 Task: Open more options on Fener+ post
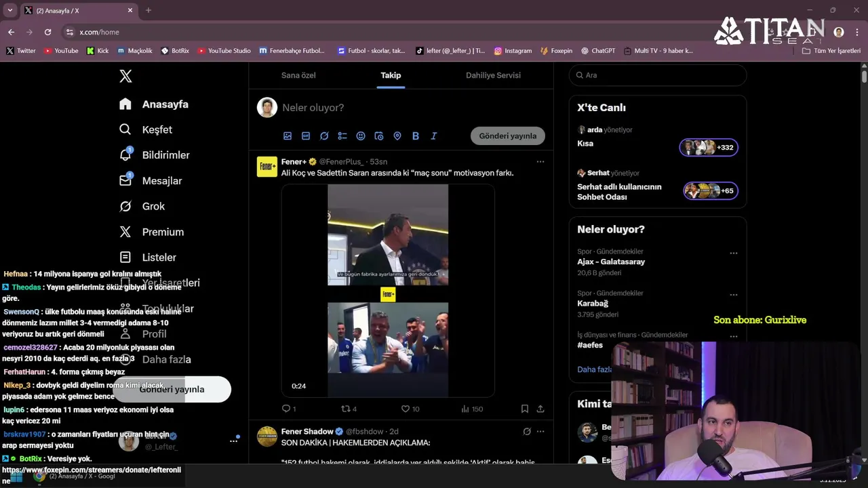(x=540, y=162)
